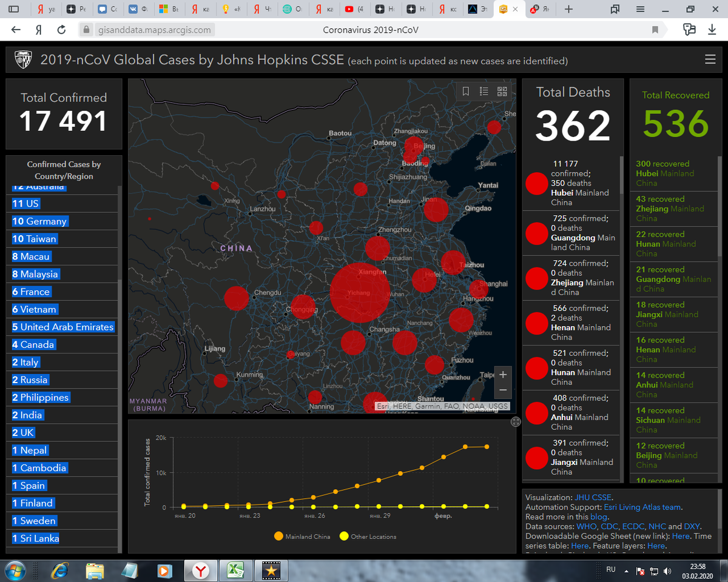This screenshot has width=728, height=582.
Task: Click the large Hubei circle on map
Action: (360, 292)
